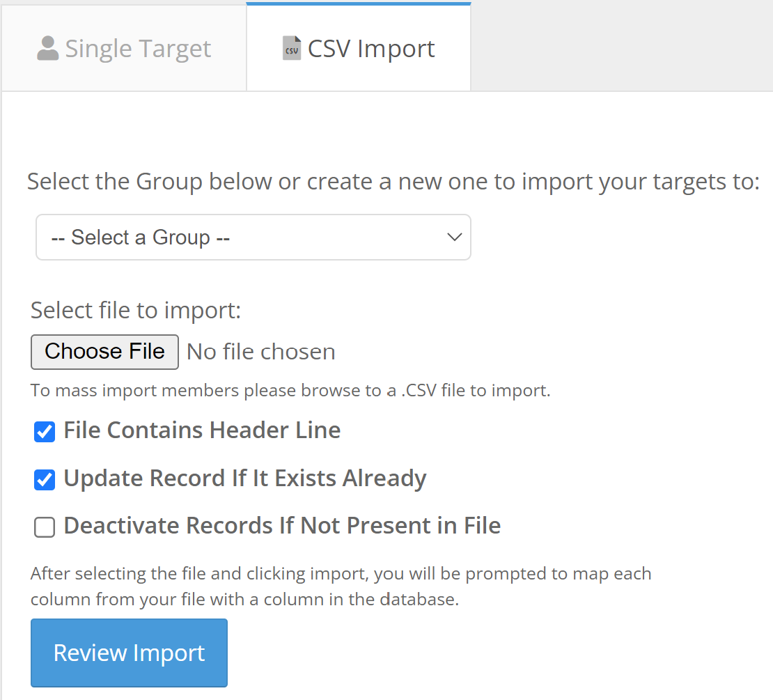Viewport: 773px width, 700px height.
Task: Expand group list via the chevron arrow
Action: (x=454, y=238)
